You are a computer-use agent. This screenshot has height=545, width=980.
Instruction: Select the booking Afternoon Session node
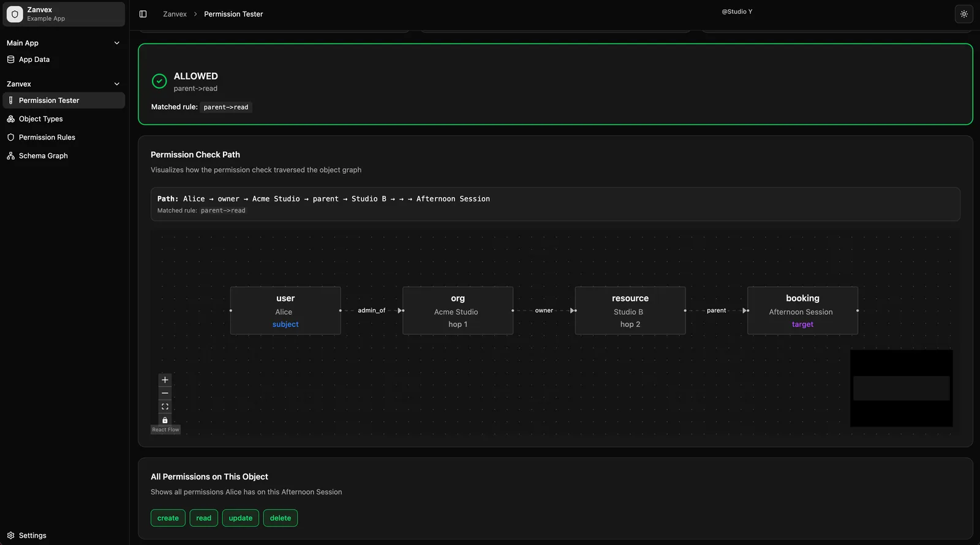point(802,310)
